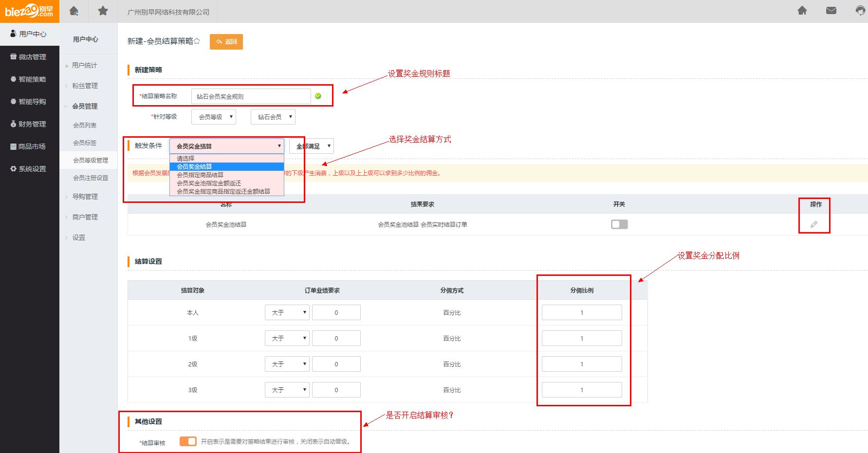Click the orange 返回 button

[226, 42]
